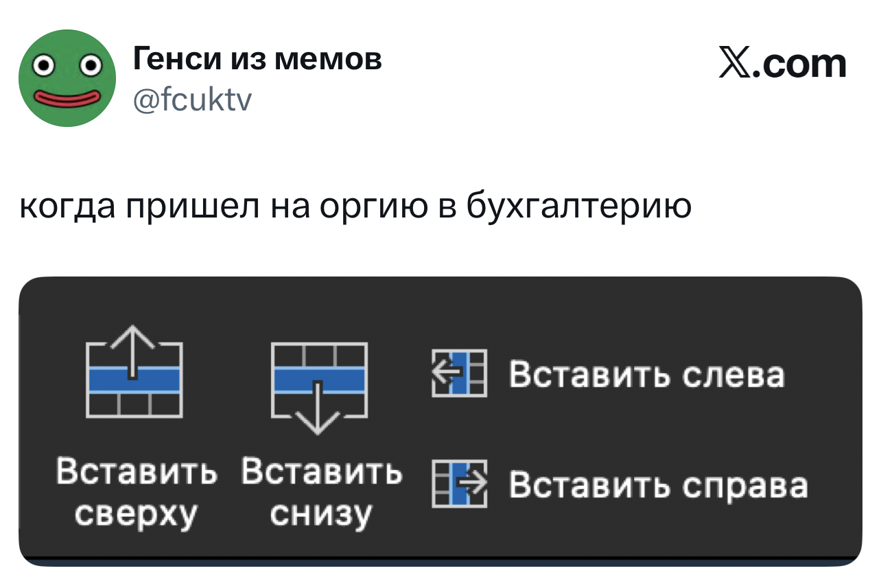Click the insert column right icon

point(458,484)
